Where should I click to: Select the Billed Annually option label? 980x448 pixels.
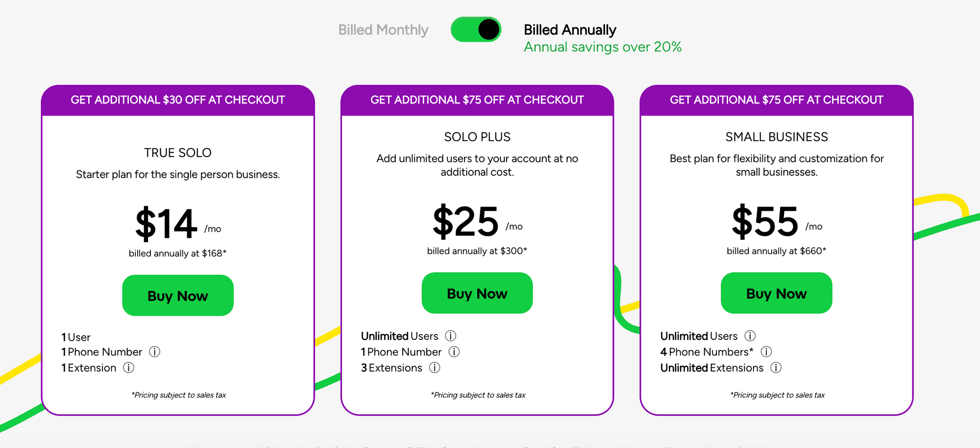click(x=570, y=30)
